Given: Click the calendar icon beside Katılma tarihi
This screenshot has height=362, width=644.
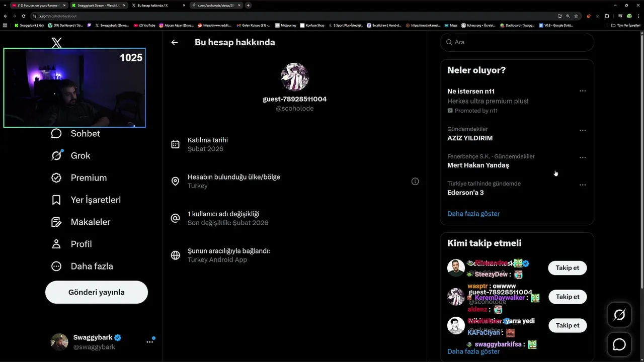Looking at the screenshot, I should pos(175,144).
